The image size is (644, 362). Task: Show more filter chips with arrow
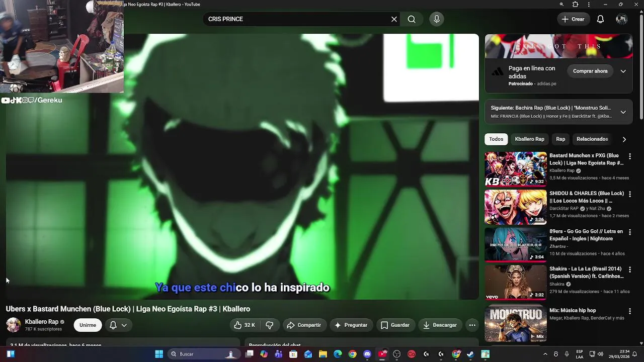624,139
